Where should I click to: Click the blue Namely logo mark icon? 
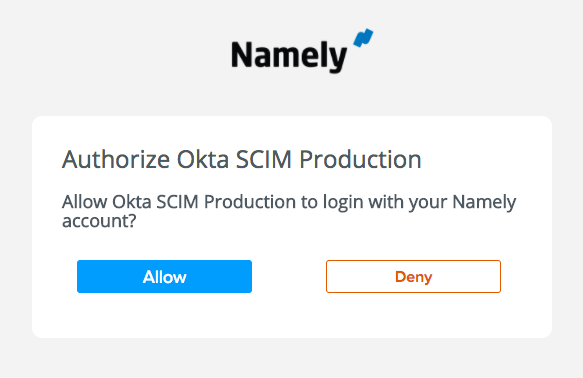(363, 38)
